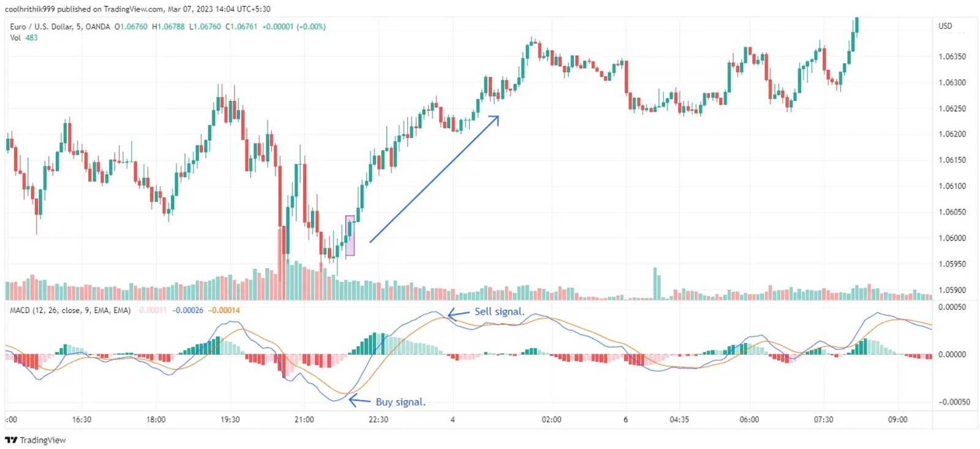Click the MACD orange signal value -0.00014
This screenshot has width=980, height=449.
click(x=224, y=311)
